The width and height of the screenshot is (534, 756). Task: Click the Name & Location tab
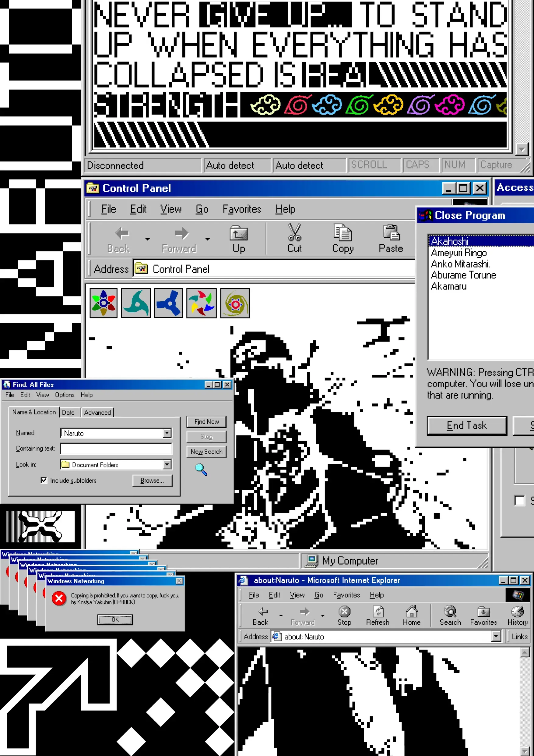[x=34, y=412]
